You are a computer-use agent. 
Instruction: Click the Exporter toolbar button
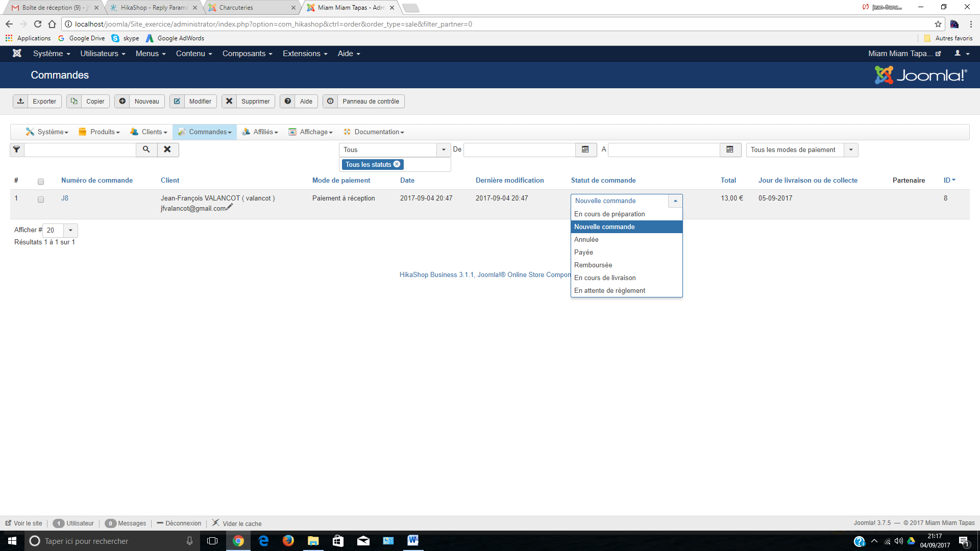tap(37, 101)
